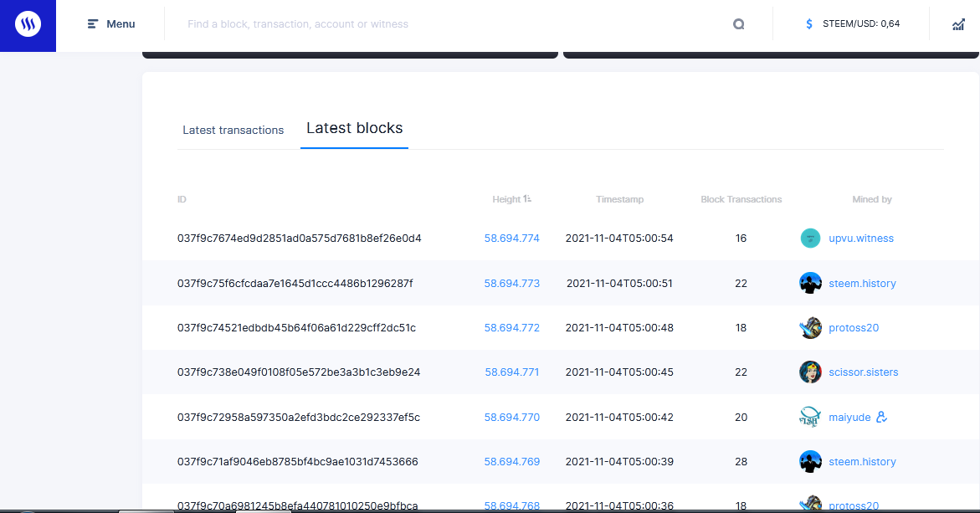Viewport: 980px width, 513px height.
Task: Click transaction count 20 in maiyude block
Action: click(741, 417)
